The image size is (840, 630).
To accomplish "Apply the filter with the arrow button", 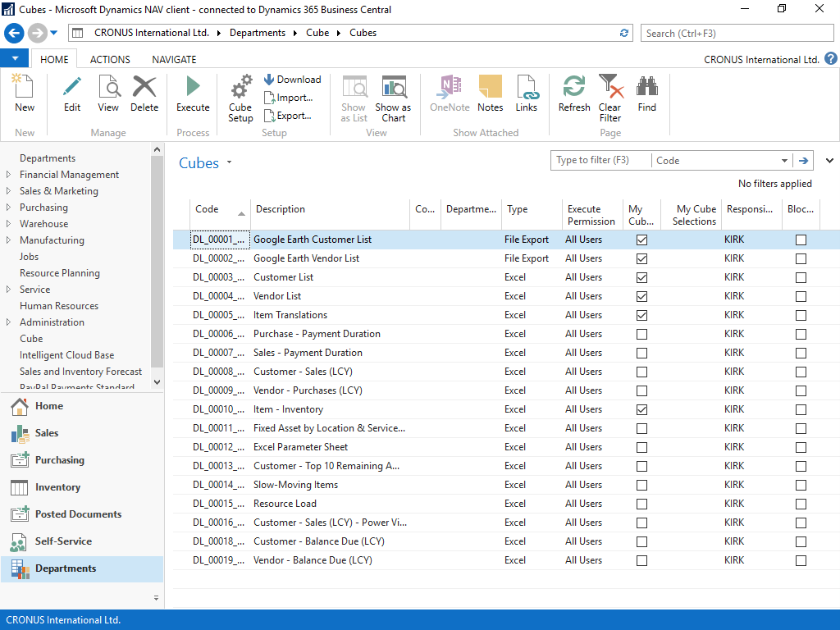I will click(x=804, y=161).
